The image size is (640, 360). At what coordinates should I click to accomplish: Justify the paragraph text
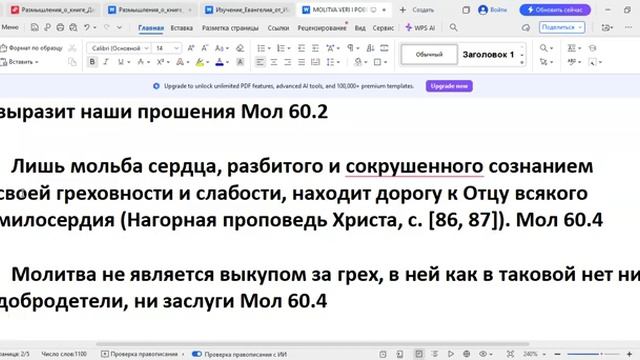(x=301, y=62)
